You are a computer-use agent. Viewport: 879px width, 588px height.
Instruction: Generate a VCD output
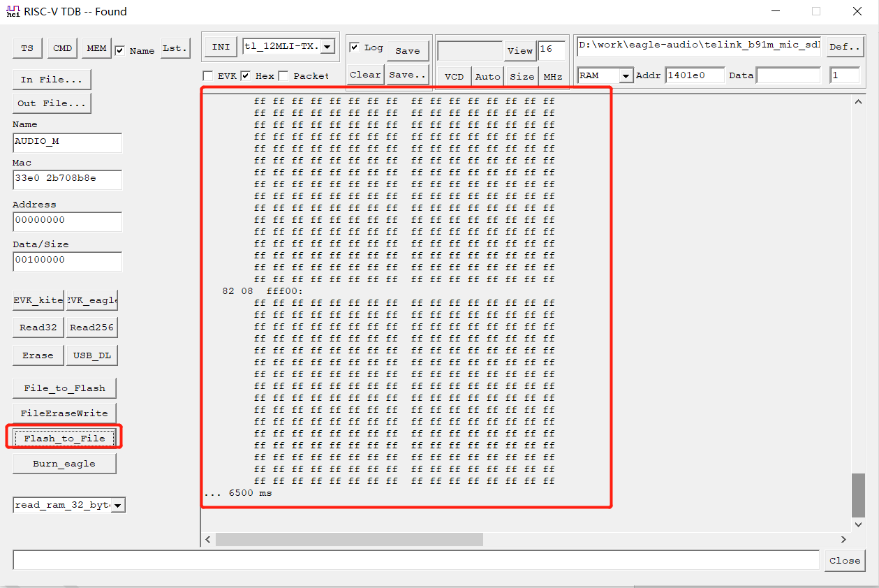coord(454,76)
